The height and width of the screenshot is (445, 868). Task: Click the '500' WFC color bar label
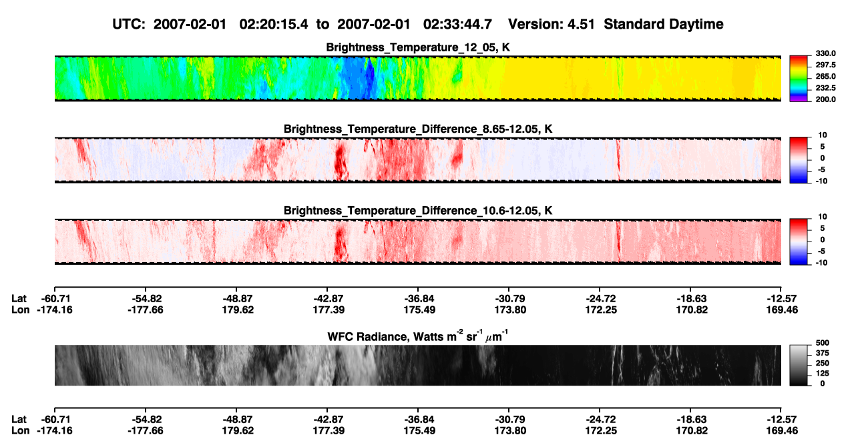click(x=823, y=342)
